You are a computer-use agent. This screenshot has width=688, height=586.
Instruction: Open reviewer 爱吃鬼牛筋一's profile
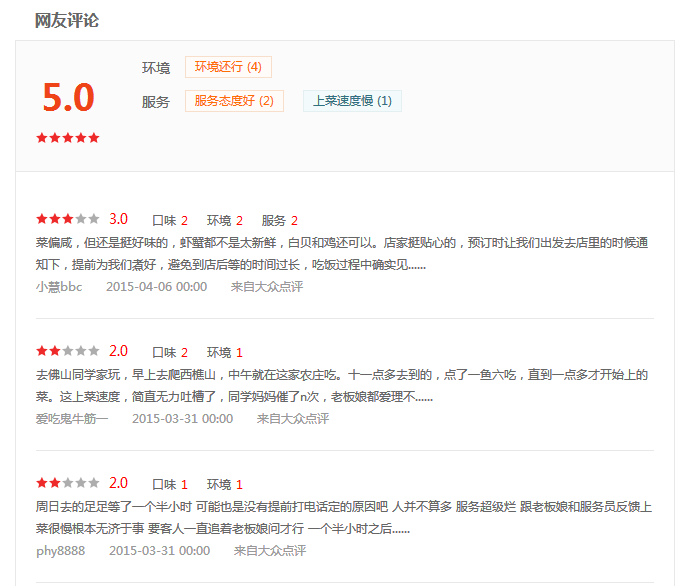[72, 418]
